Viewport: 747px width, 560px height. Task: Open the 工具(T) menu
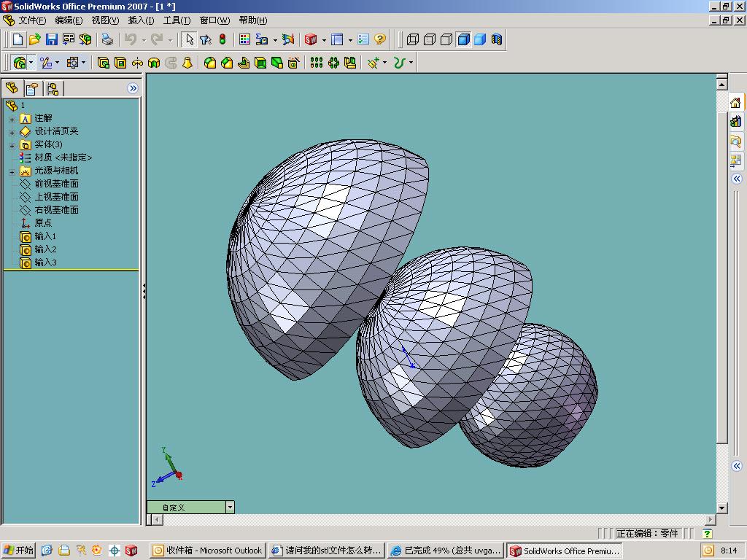[x=177, y=20]
